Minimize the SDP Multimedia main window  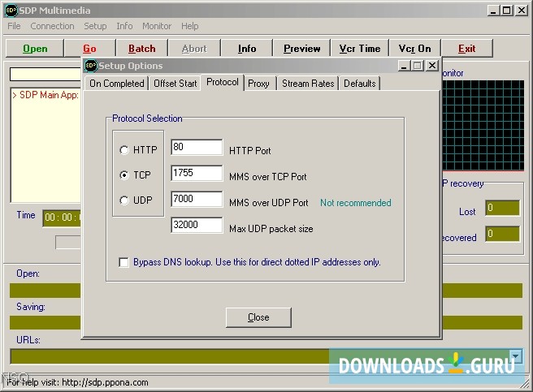click(x=493, y=11)
